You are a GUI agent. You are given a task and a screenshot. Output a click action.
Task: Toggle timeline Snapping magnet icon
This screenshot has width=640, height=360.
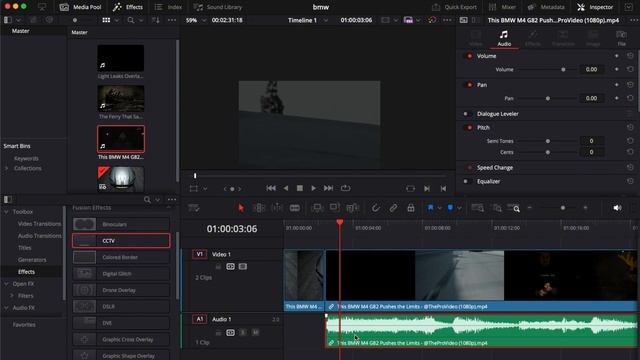click(x=375, y=208)
